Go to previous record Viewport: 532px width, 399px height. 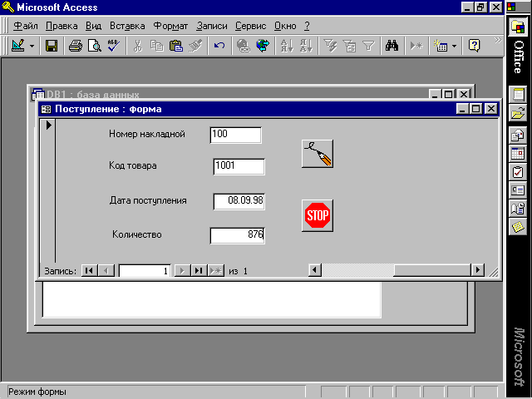[106, 271]
